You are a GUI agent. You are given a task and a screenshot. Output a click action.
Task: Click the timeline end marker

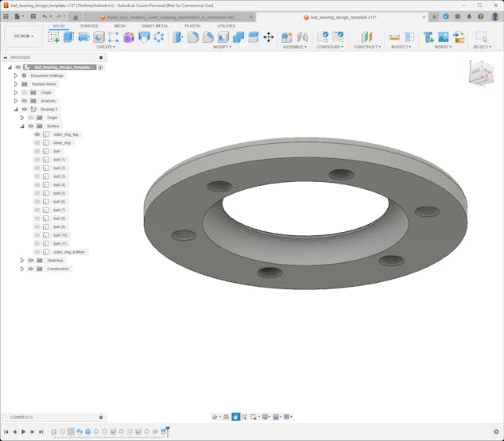click(167, 431)
